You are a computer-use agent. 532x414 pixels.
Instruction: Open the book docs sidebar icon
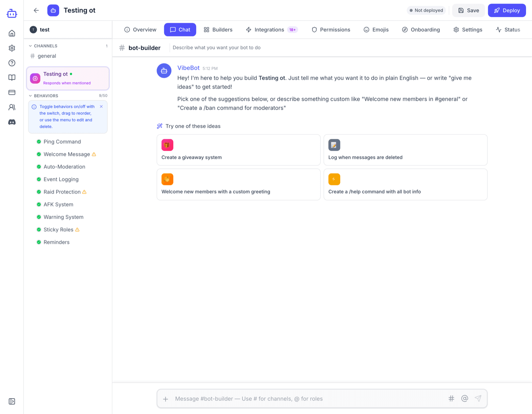coord(12,78)
